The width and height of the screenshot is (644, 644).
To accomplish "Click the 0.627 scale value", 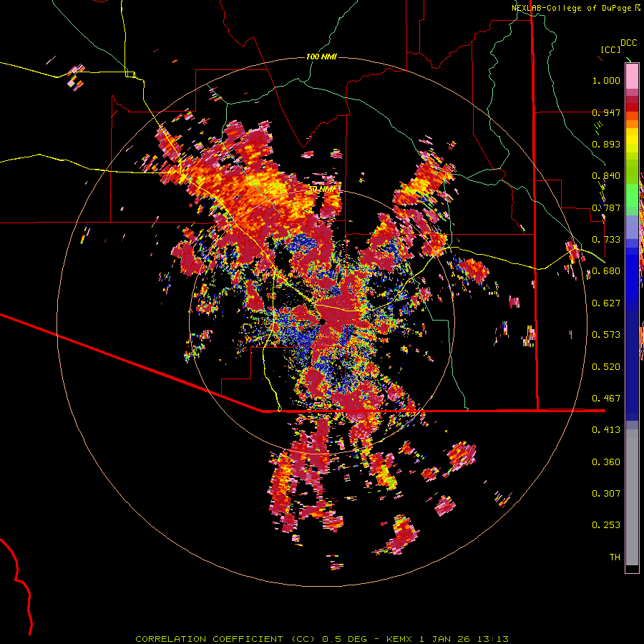I will click(606, 303).
